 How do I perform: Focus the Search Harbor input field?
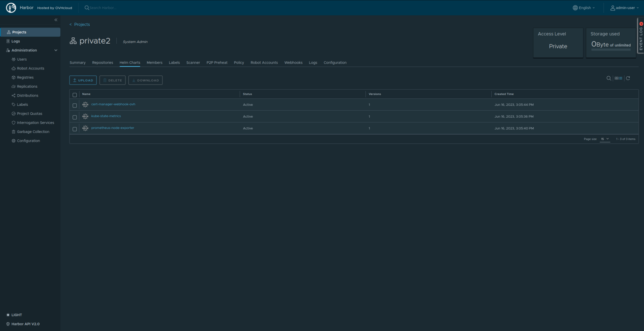pos(120,8)
